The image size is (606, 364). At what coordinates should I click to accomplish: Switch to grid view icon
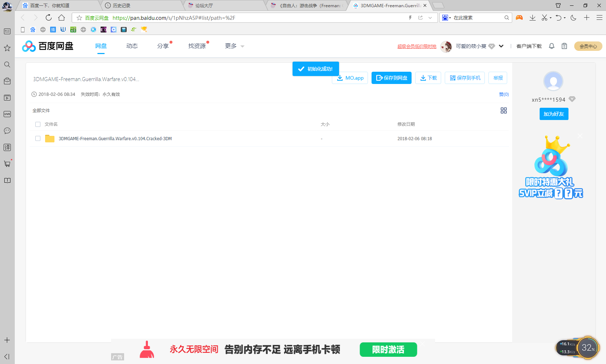tap(504, 111)
